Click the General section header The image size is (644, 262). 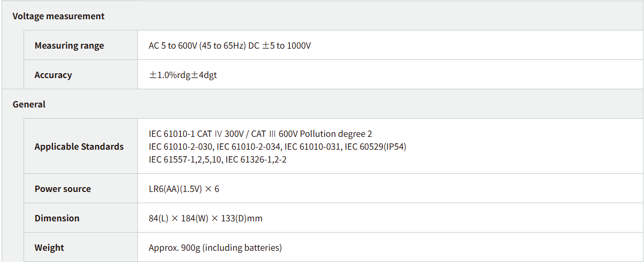pos(29,104)
